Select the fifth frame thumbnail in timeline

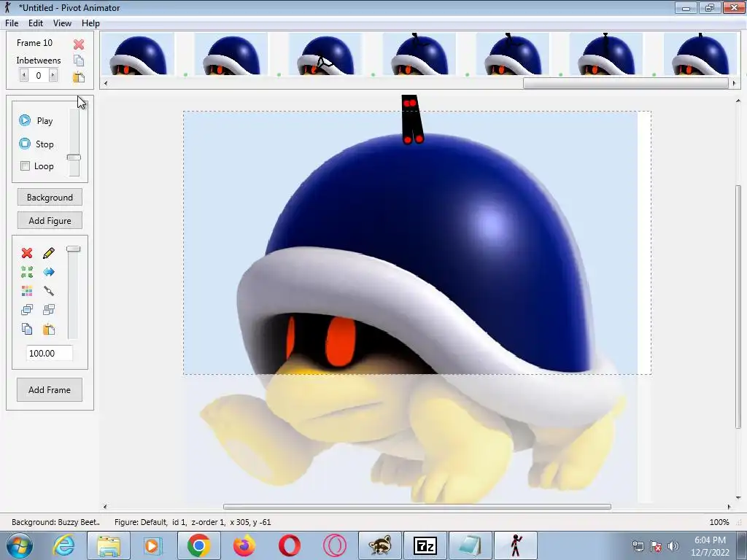click(513, 54)
